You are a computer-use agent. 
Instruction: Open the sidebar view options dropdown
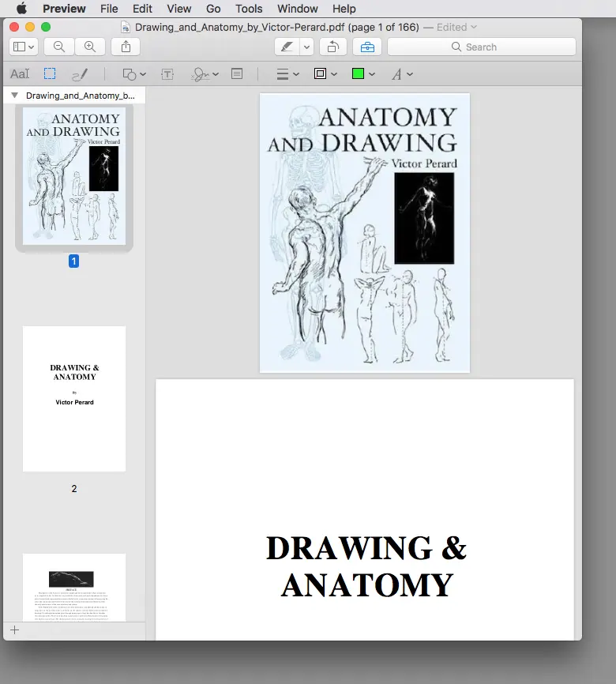[x=23, y=47]
